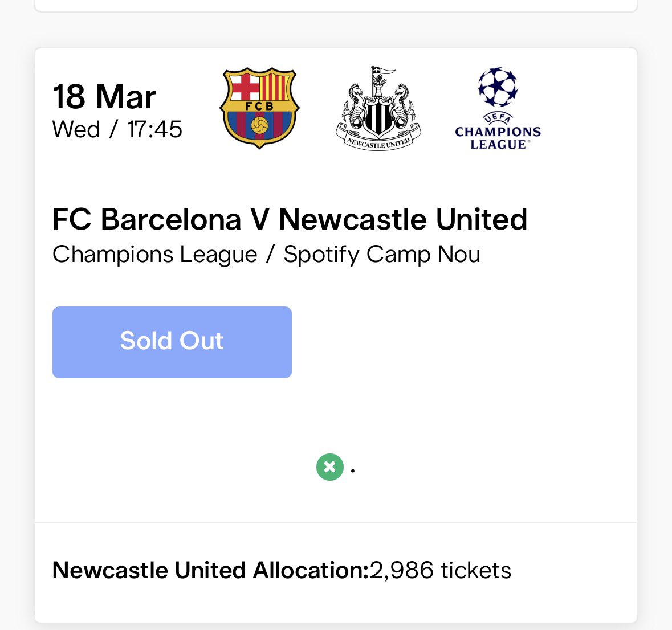Click the small dot beside the green icon
Viewport: 672px width, 630px height.
point(353,471)
